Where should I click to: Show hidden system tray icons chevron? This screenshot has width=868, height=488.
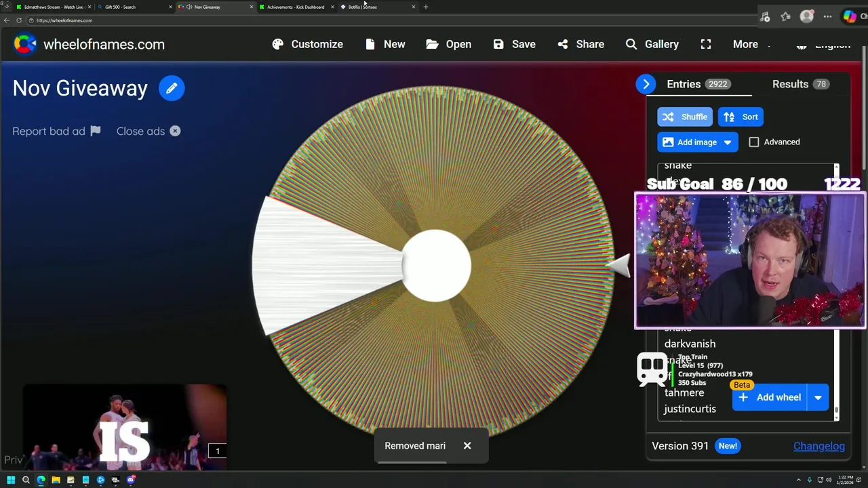tap(798, 480)
